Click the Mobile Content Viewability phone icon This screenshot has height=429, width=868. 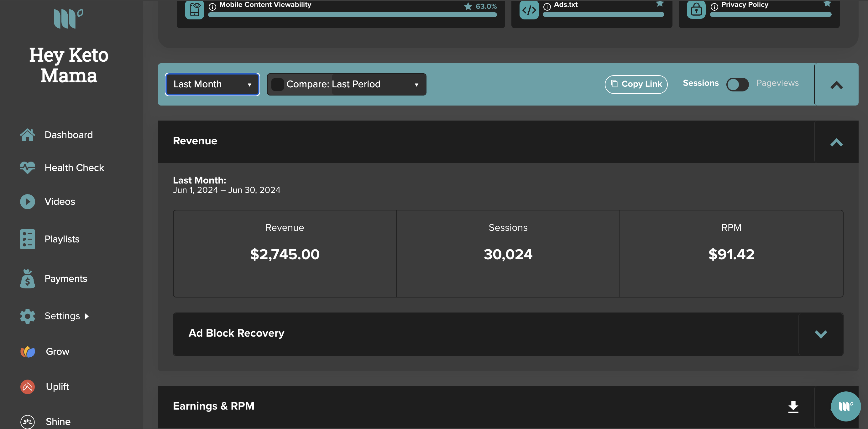pos(194,9)
